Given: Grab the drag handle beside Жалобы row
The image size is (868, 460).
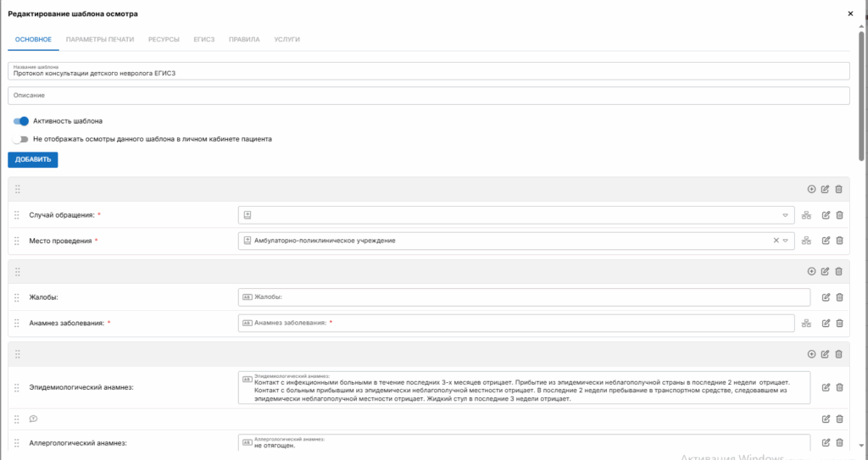Looking at the screenshot, I should click(17, 297).
